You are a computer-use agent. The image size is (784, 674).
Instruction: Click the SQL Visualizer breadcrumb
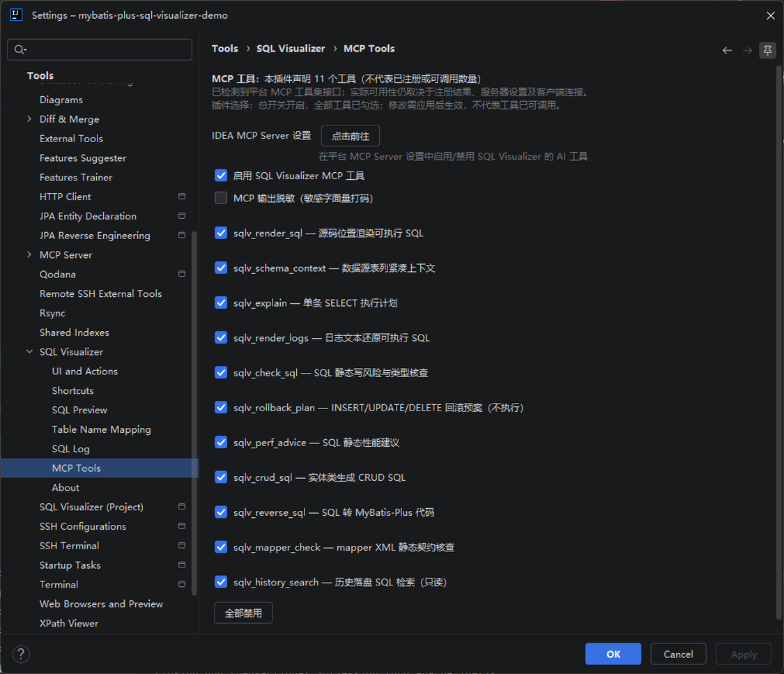click(x=291, y=49)
